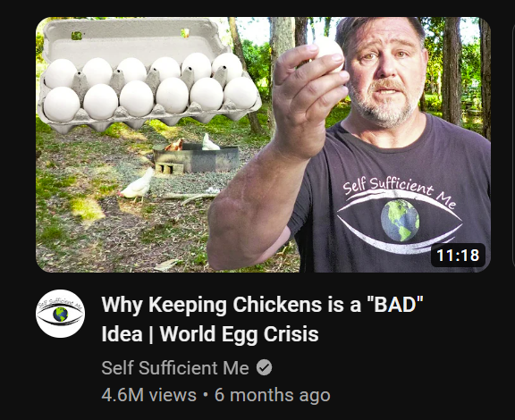Viewport: 515px width, 420px height.
Task: Open the video titled Why Keeping Chickens
Action: coord(262,319)
